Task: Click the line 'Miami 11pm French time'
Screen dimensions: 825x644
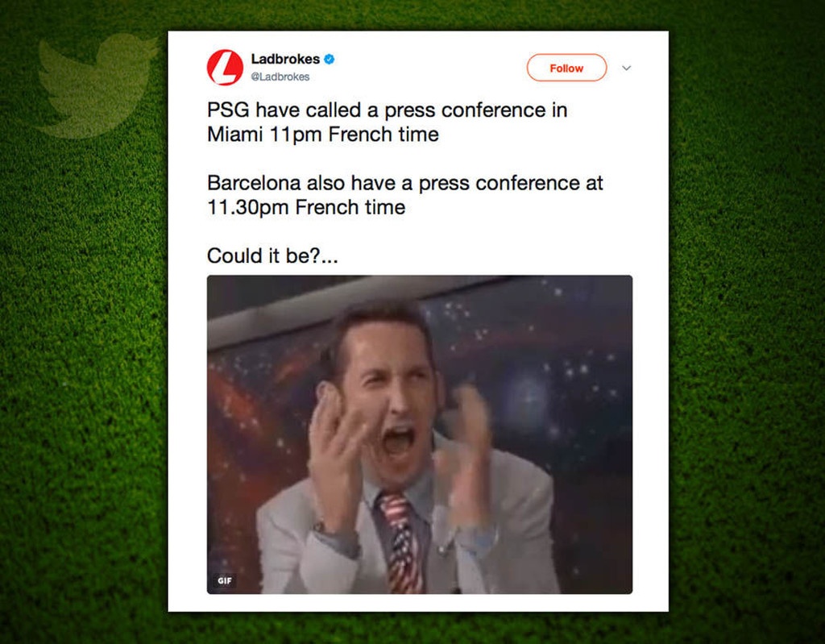Action: tap(322, 135)
